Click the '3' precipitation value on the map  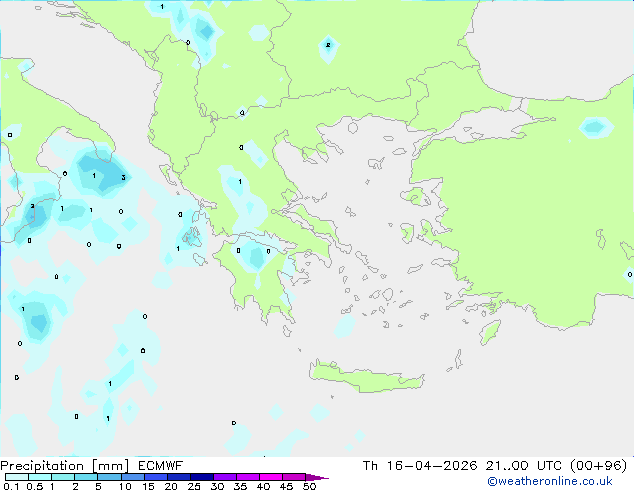tap(123, 177)
